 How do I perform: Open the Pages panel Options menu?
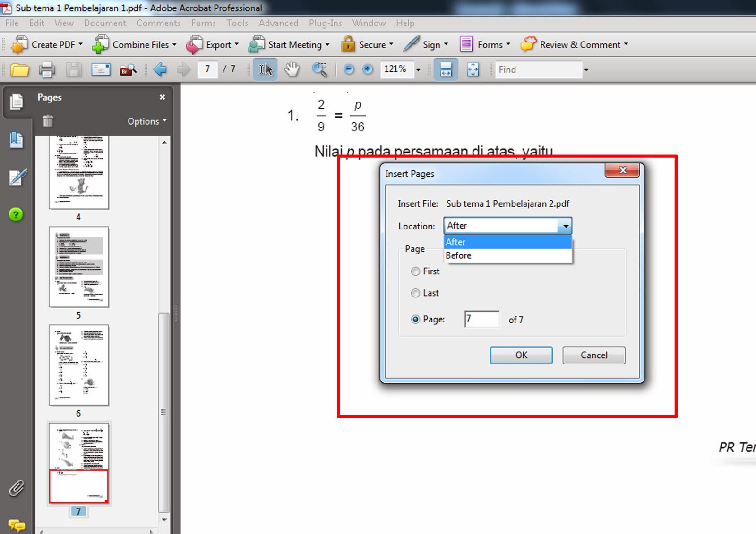pos(147,121)
